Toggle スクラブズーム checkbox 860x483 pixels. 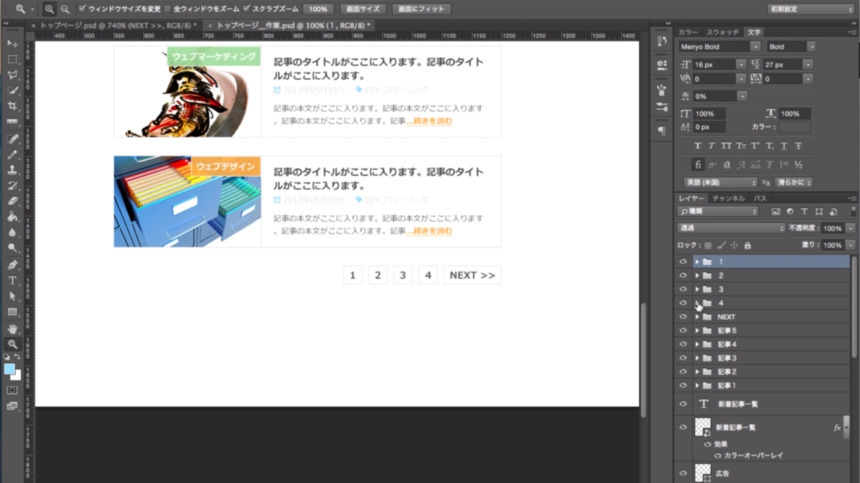(x=247, y=9)
